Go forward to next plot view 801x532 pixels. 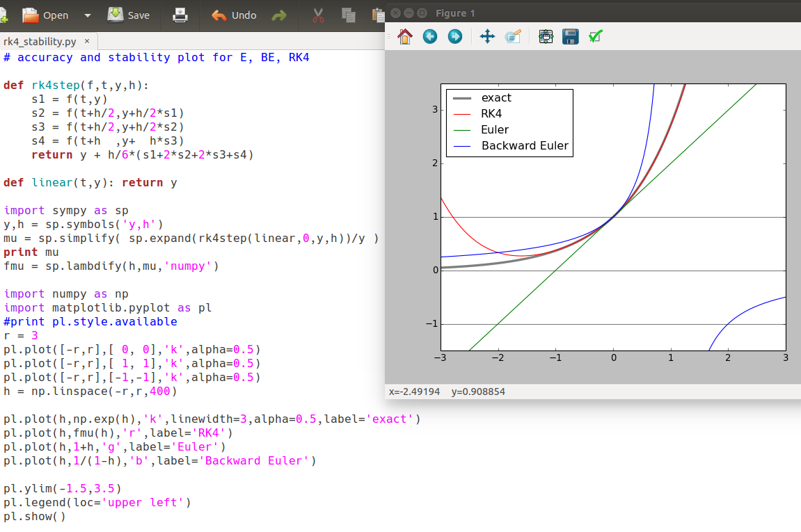[454, 36]
